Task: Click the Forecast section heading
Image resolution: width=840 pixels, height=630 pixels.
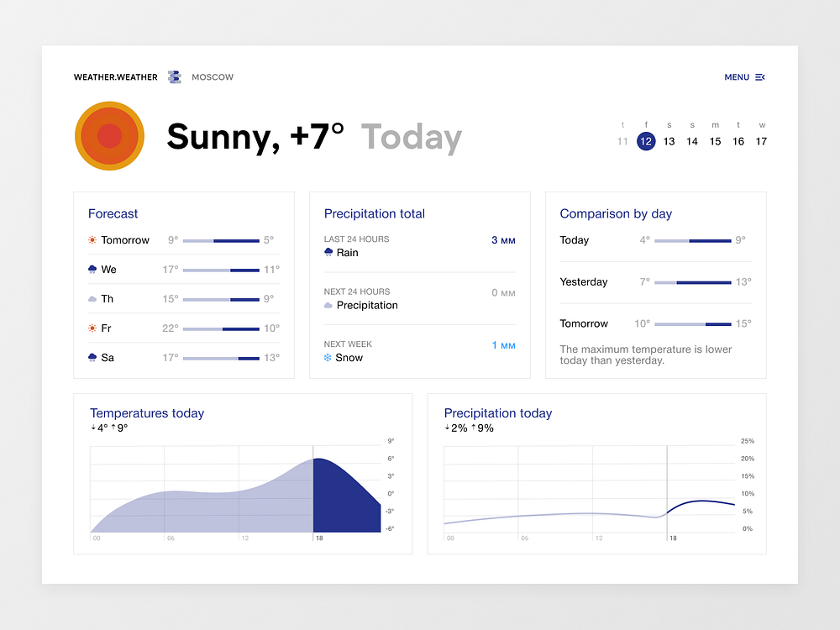Action: tap(113, 213)
